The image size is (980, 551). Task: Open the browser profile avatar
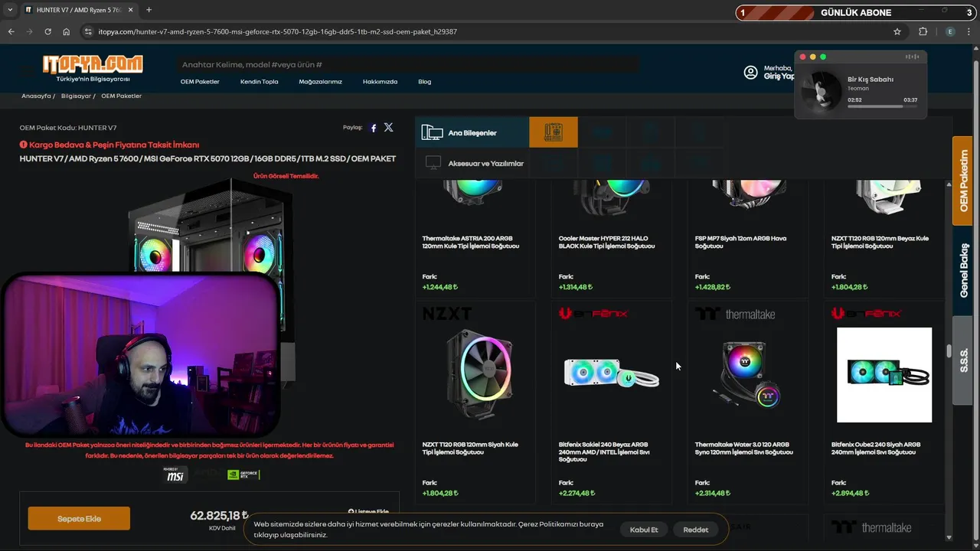pos(950,31)
